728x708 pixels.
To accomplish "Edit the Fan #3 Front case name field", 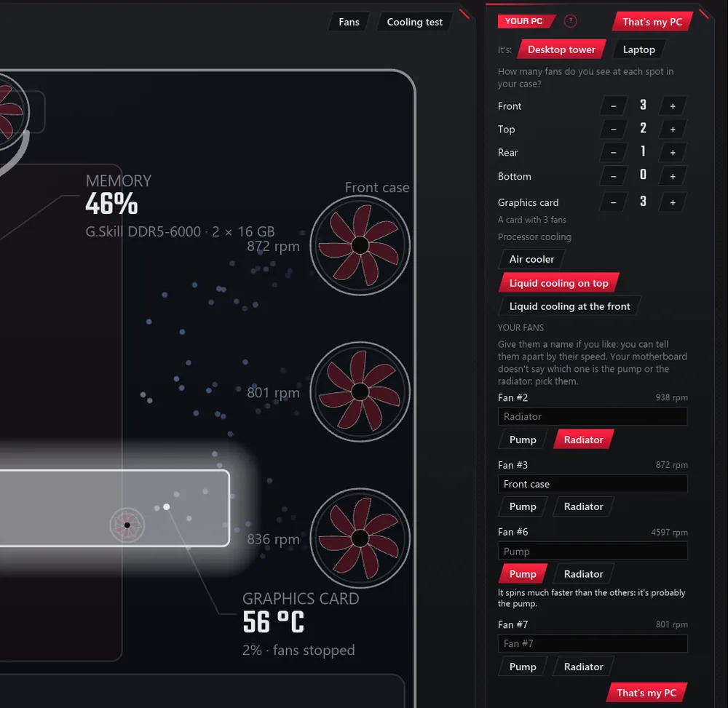I will 593,484.
